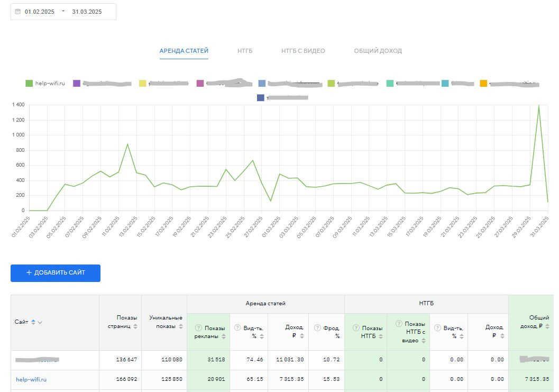
Task: Click help icon for НТГБ Вид-ть column
Action: (x=437, y=328)
